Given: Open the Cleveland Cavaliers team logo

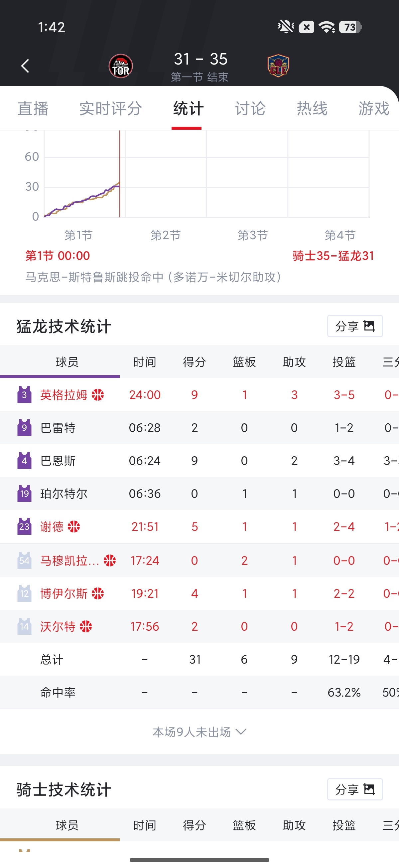Looking at the screenshot, I should click(x=278, y=66).
